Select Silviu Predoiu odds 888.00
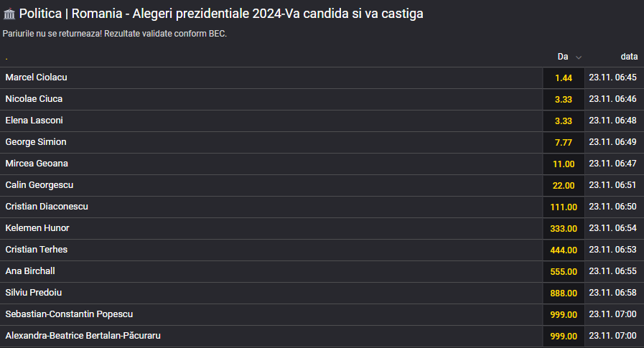This screenshot has height=348, width=644. coord(564,293)
